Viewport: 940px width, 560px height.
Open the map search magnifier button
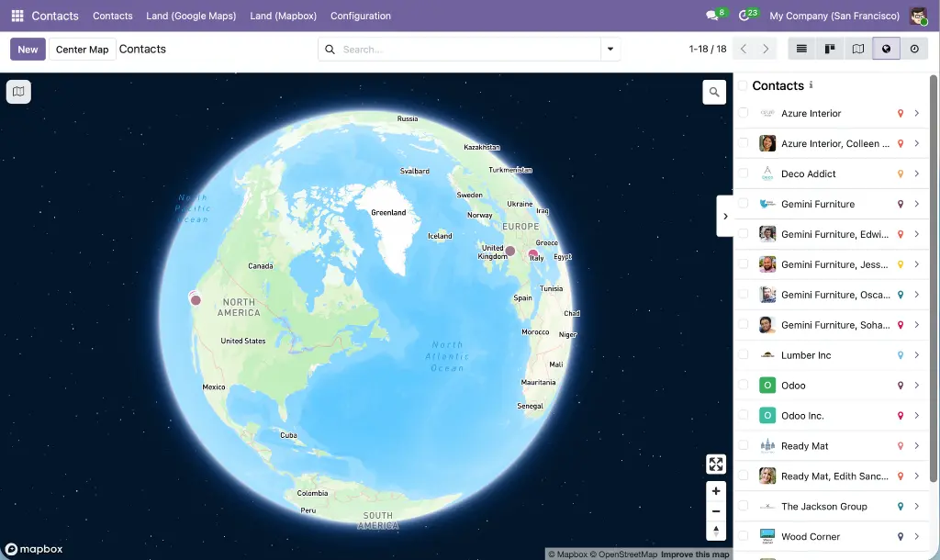[714, 92]
